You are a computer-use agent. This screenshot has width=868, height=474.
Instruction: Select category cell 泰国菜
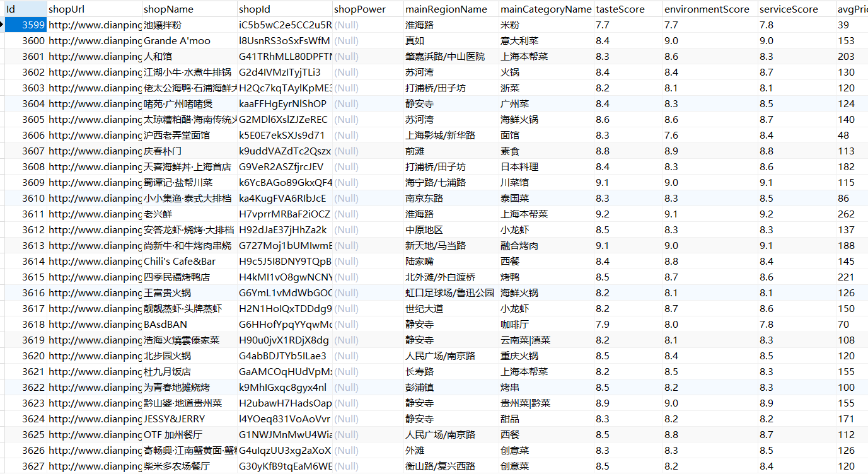547,199
